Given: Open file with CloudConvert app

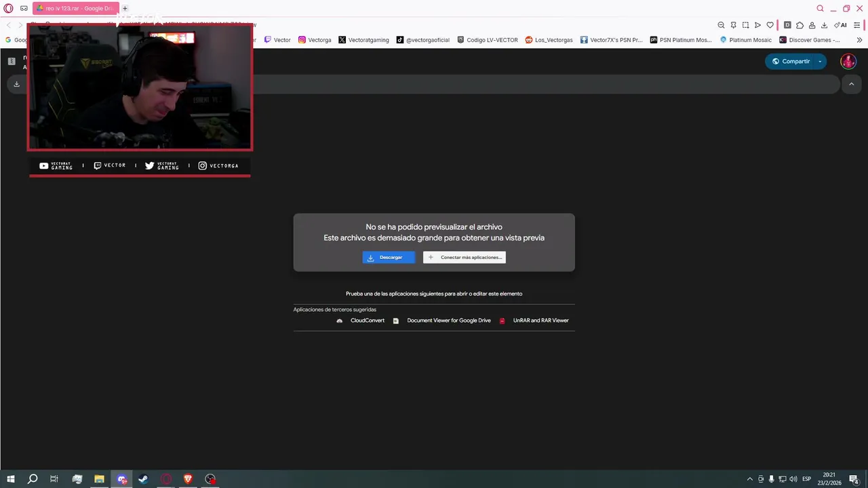Looking at the screenshot, I should pyautogui.click(x=361, y=321).
